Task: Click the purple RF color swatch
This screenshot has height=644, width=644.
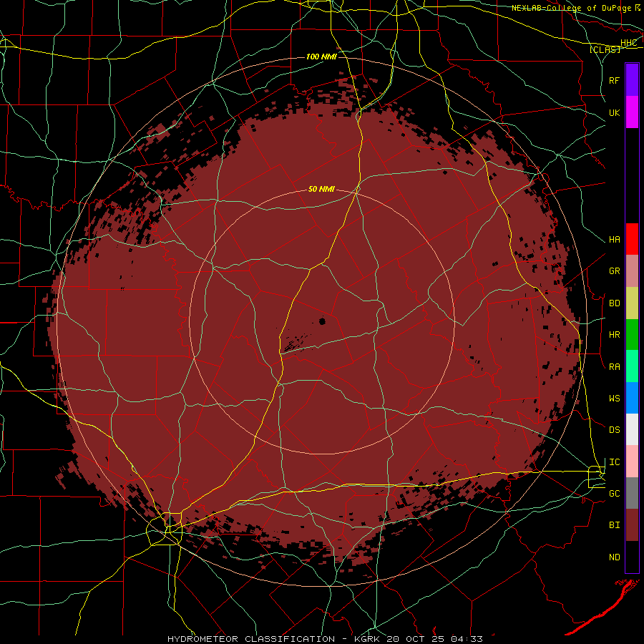Action: [632, 80]
